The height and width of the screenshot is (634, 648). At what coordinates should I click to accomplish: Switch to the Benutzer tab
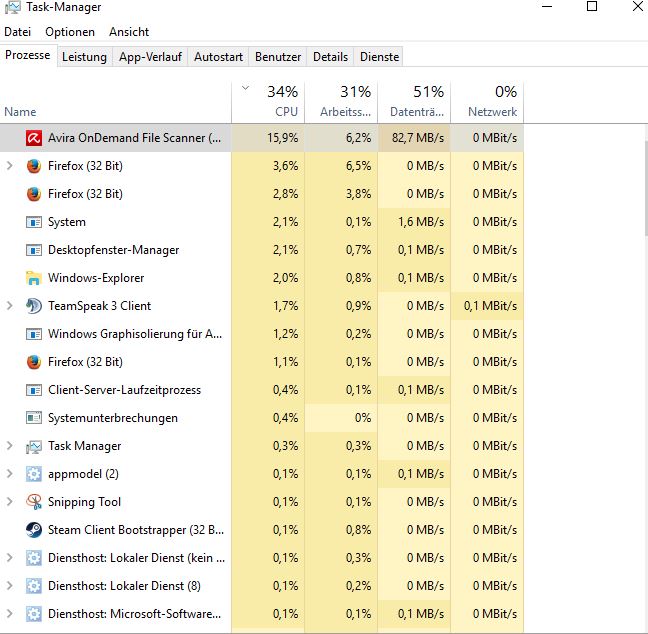[278, 57]
